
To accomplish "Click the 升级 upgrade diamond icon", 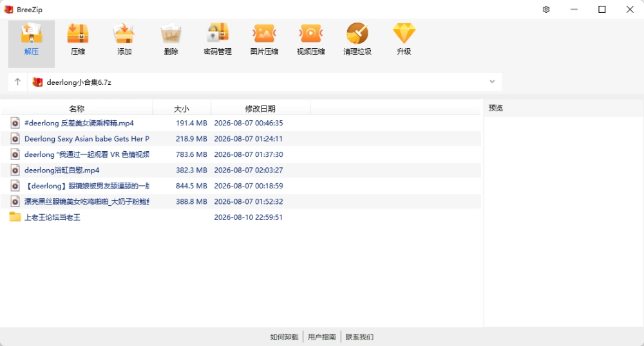I will [x=404, y=33].
